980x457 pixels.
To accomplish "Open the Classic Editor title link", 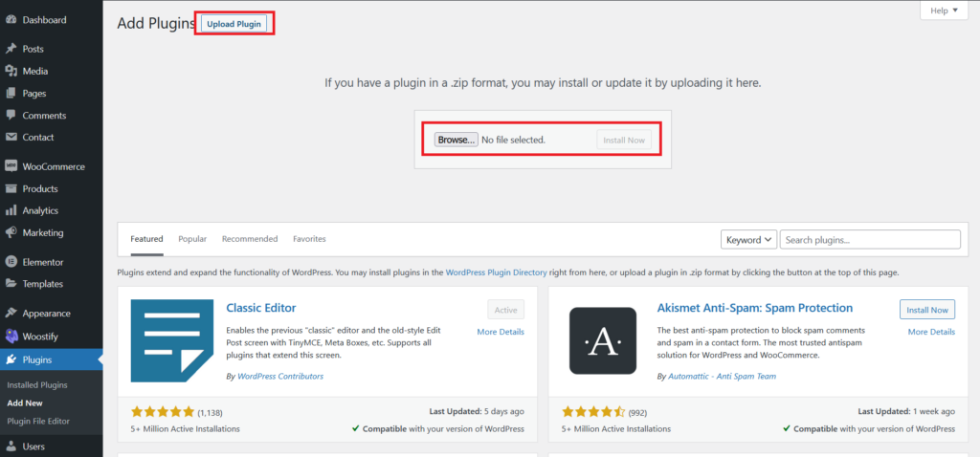I will pos(261,308).
